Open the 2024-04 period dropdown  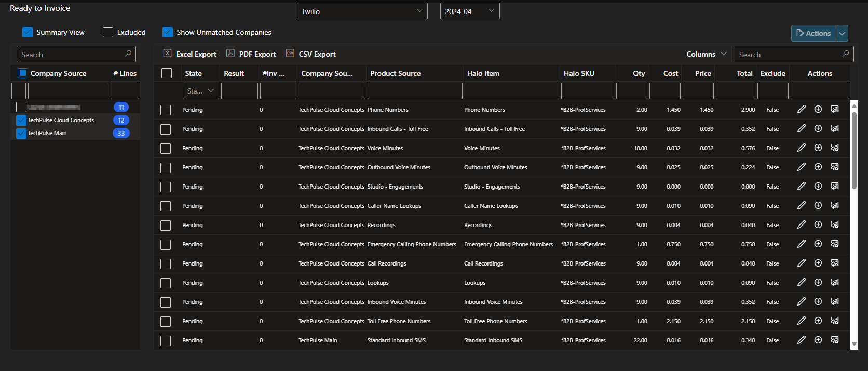click(x=470, y=11)
